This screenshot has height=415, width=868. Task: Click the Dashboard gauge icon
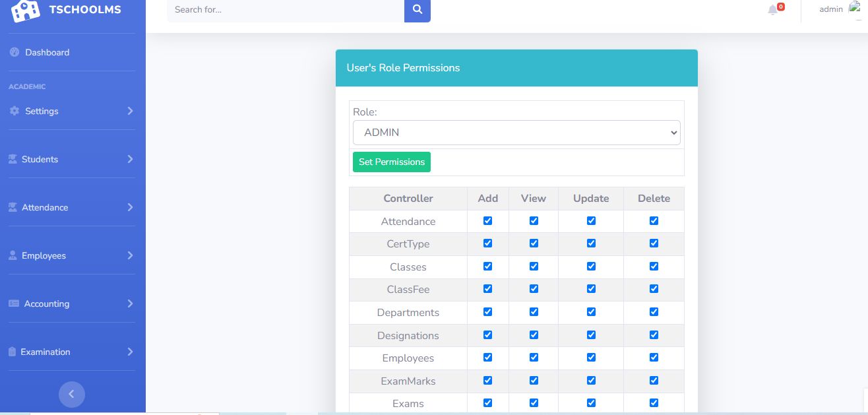[15, 52]
